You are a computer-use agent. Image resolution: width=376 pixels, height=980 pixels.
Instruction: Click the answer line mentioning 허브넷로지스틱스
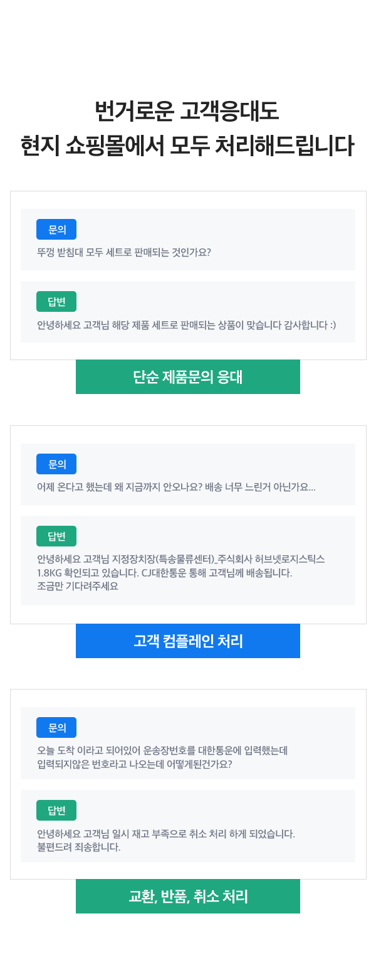(181, 559)
